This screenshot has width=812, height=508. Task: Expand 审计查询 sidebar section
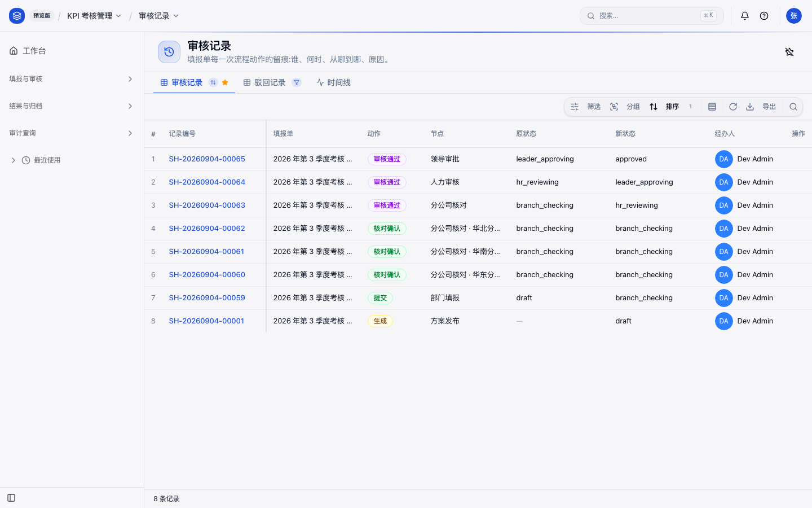pos(72,133)
